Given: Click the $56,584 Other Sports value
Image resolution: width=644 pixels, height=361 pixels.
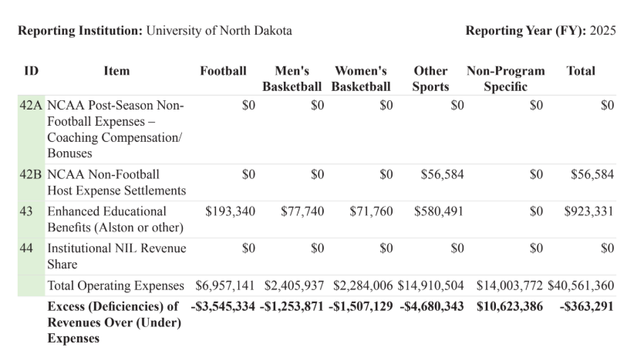Looking at the screenshot, I should coord(442,174).
